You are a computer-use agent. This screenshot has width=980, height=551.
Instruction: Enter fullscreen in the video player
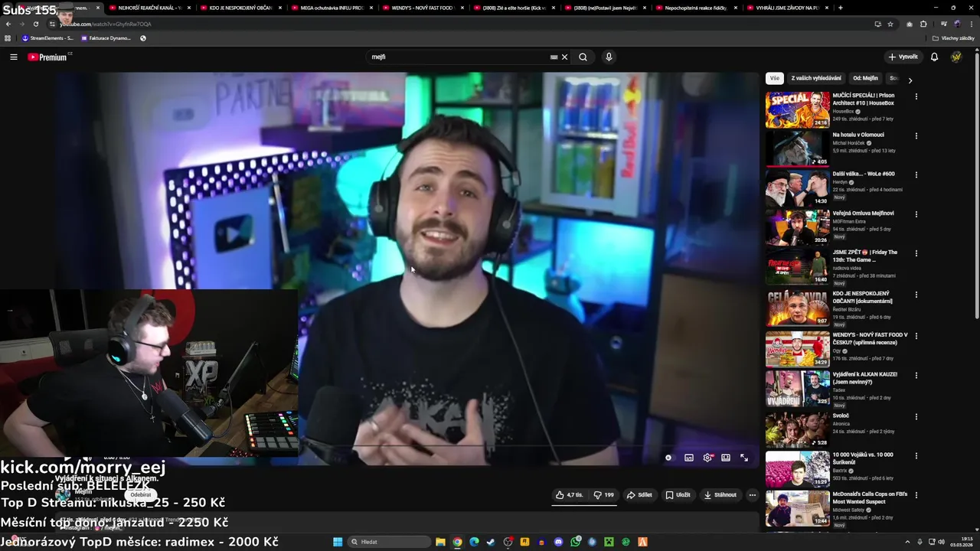pyautogui.click(x=744, y=458)
